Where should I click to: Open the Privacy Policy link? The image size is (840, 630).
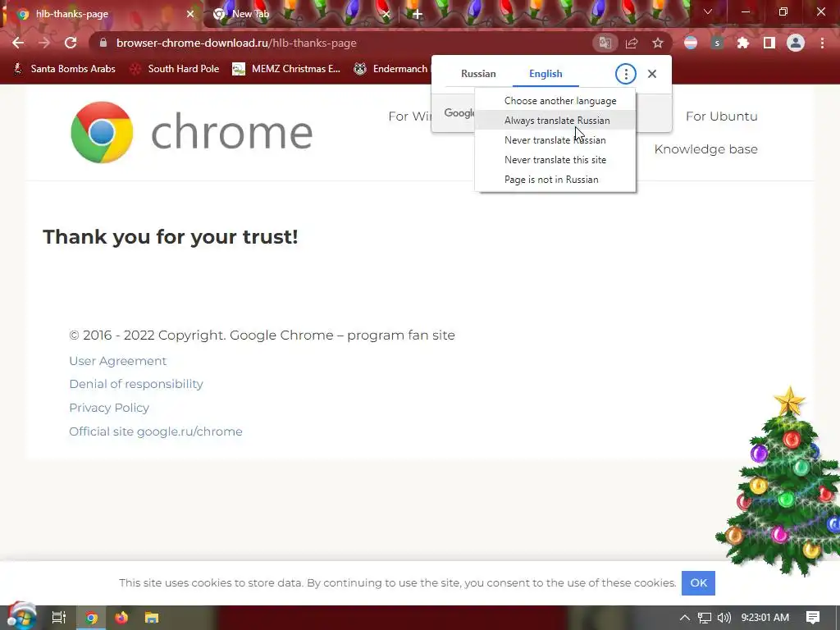109,408
